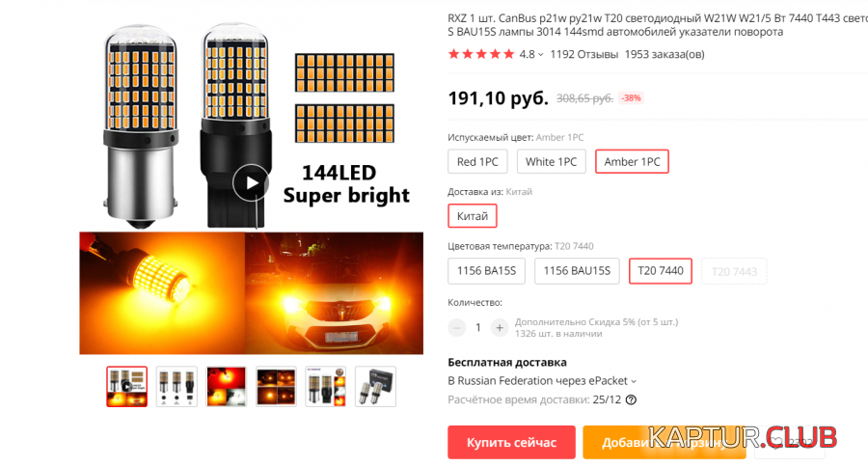Click the five-star rating icons
Viewport: 868px width, 467px height.
point(481,54)
